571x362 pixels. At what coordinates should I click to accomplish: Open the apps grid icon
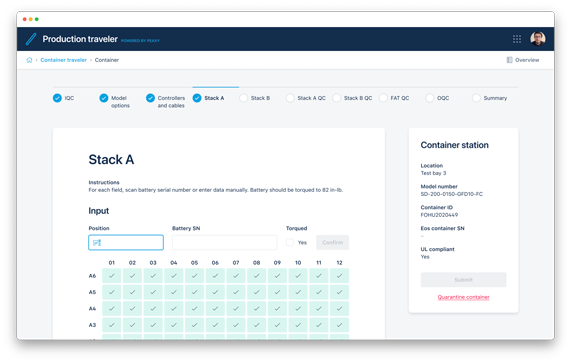[x=517, y=39]
